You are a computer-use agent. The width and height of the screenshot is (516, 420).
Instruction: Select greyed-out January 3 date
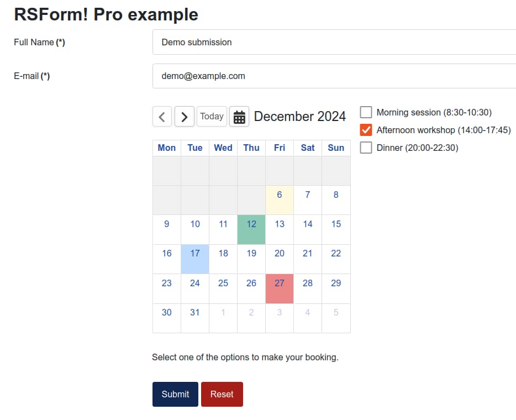tap(280, 318)
